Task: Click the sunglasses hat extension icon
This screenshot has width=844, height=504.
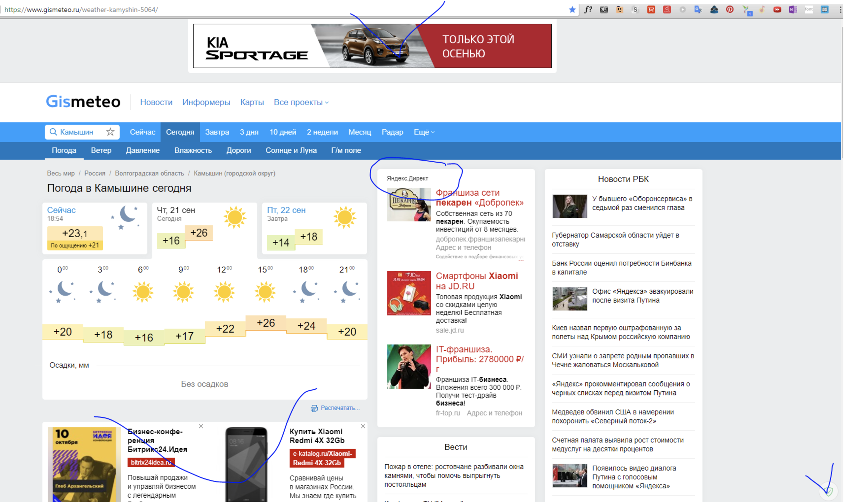Action: (714, 10)
